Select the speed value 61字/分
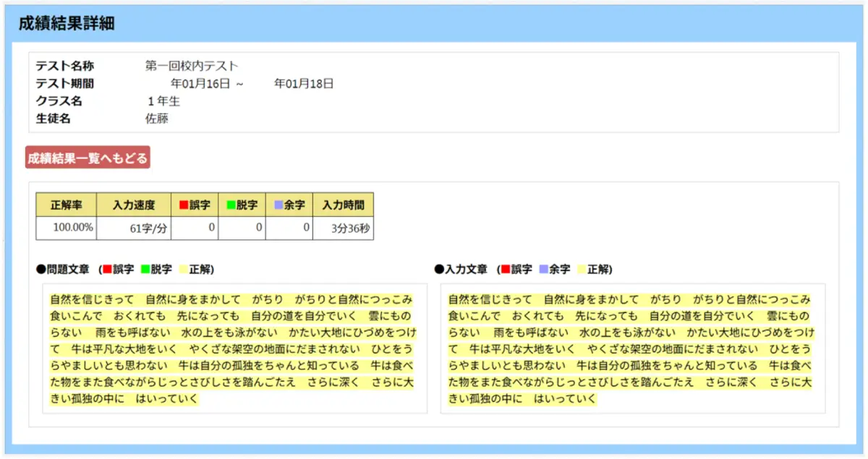Image resolution: width=868 pixels, height=459 pixels. pos(148,228)
